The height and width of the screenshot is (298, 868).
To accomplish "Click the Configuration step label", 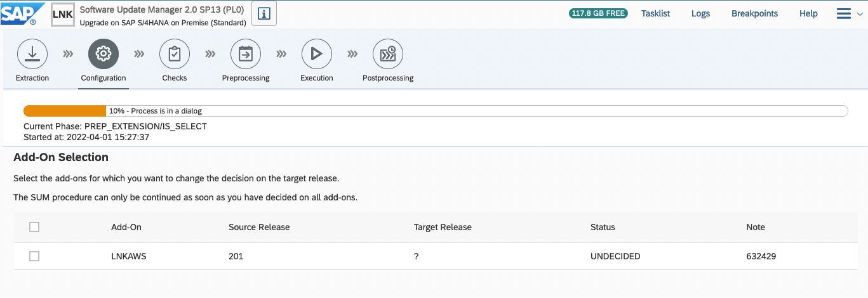I will [103, 78].
